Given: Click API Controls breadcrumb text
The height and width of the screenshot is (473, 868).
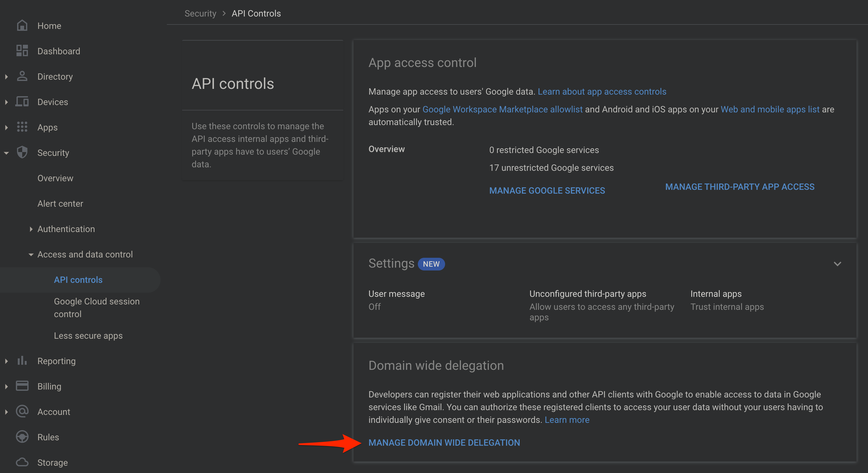Looking at the screenshot, I should pyautogui.click(x=256, y=13).
